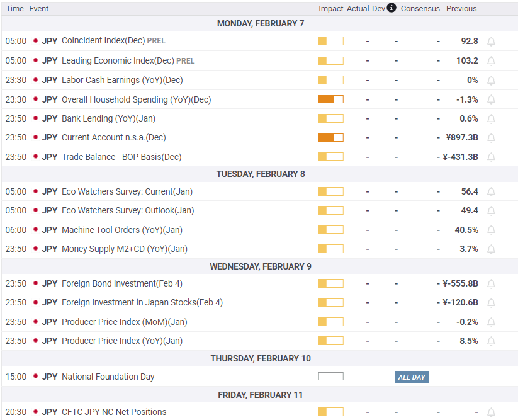Set alert bell for Overall Household Spending

[x=491, y=99]
